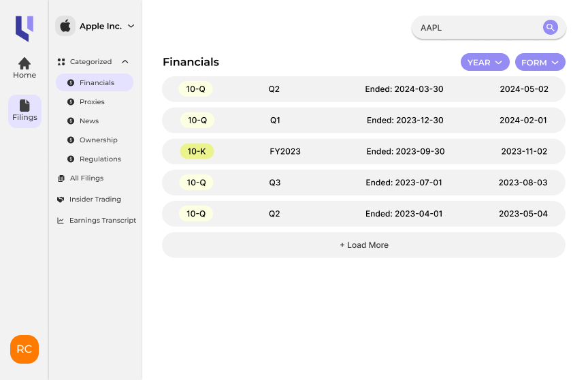Viewport: 588px width, 380px height.
Task: Open 10-Q filing ended 2024-03-30
Action: pos(363,89)
